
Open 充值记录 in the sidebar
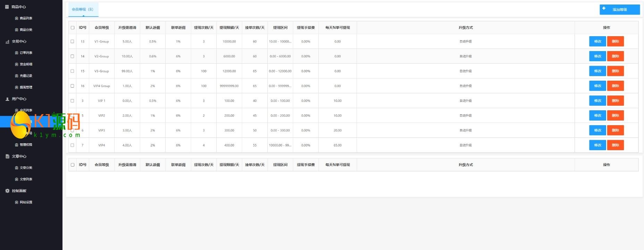(x=26, y=76)
